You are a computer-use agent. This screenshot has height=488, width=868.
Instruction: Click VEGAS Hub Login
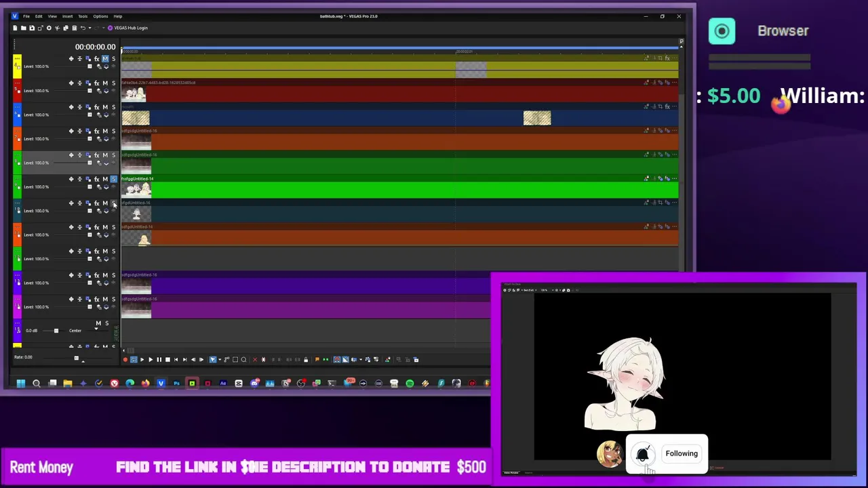[127, 28]
